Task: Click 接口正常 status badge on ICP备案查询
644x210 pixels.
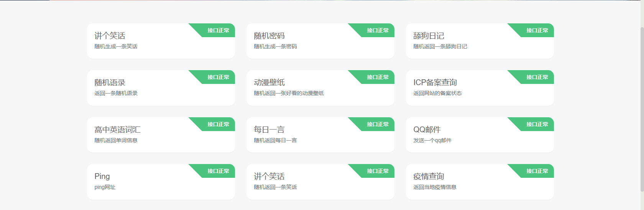Action: coord(537,77)
